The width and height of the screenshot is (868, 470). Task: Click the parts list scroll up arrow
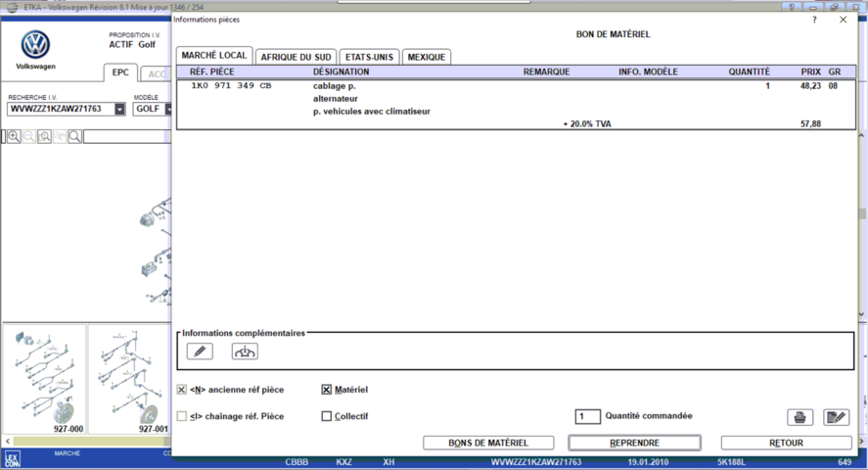[861, 135]
